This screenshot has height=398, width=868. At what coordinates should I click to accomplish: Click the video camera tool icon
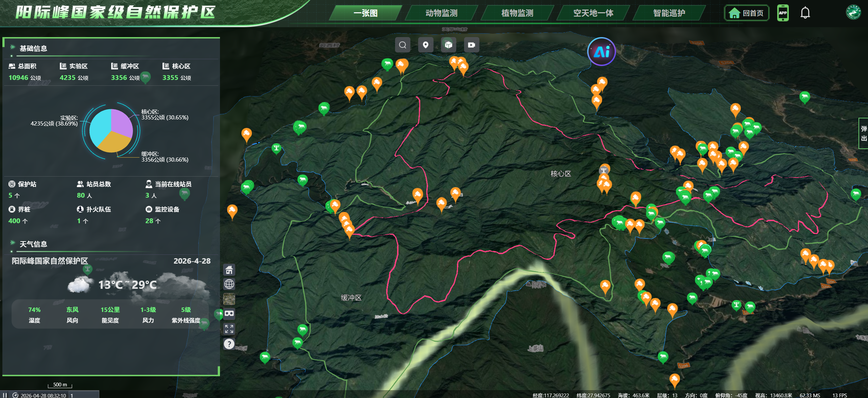[472, 45]
